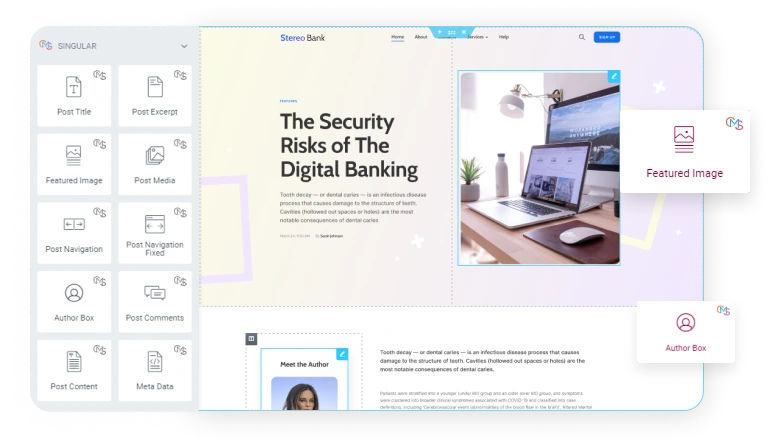
Task: Click the blue Sign Up button
Action: click(607, 37)
